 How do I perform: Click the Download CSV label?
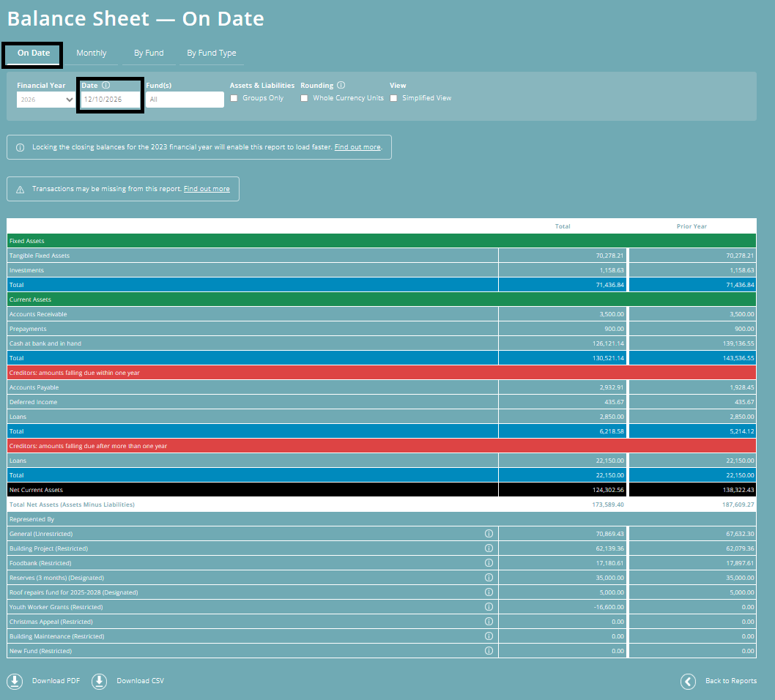click(141, 681)
